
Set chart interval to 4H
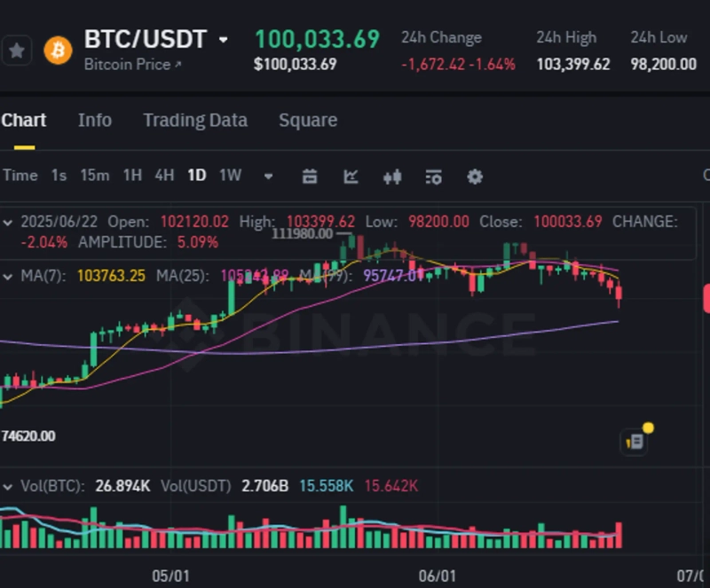click(164, 176)
